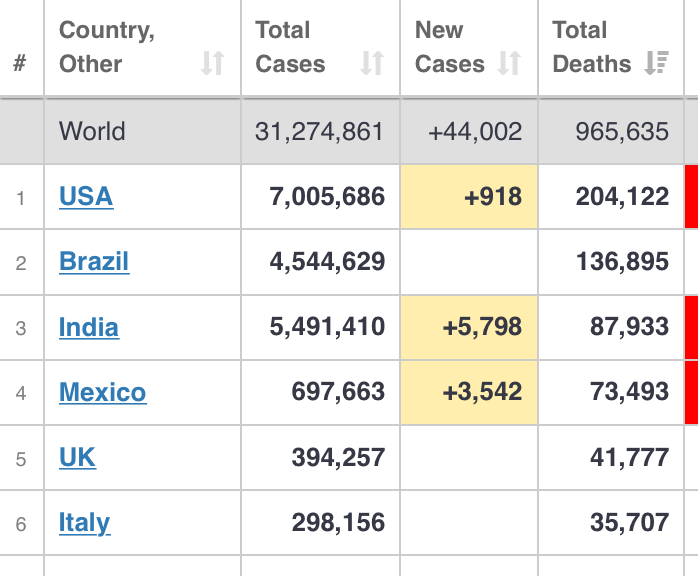
Task: Click the Total Deaths header text
Action: coord(592,47)
